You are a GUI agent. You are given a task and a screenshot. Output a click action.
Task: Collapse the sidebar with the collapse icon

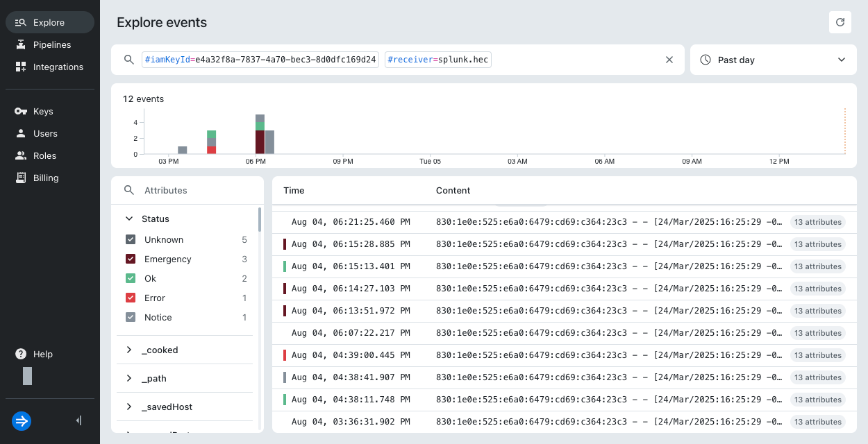78,420
